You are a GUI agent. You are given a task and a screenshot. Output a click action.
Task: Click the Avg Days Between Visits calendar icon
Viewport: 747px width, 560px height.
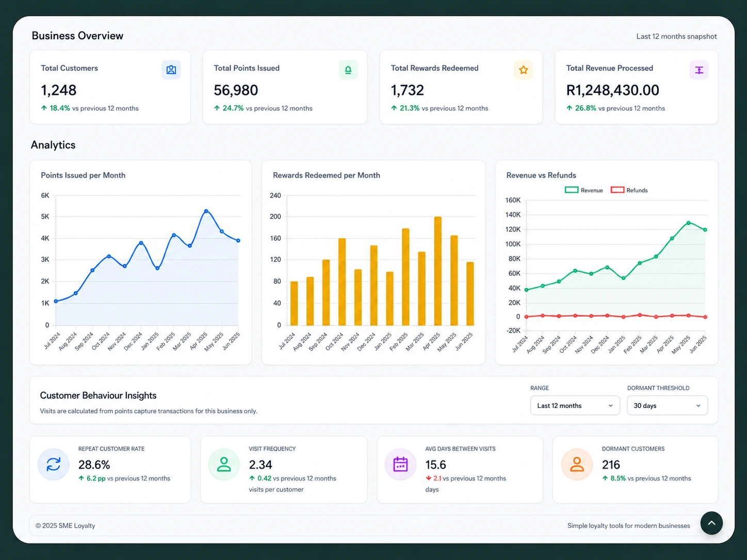[x=400, y=465]
